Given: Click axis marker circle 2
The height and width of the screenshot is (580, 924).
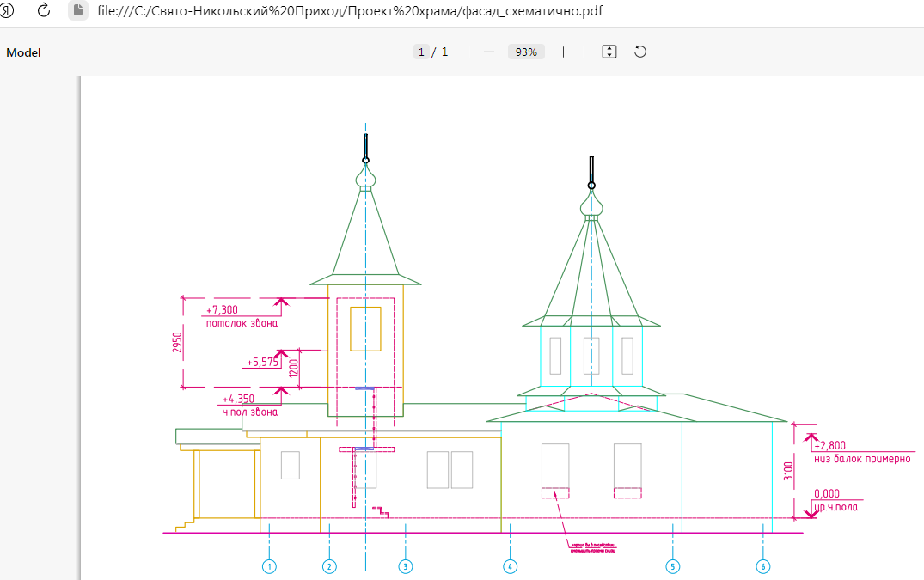Looking at the screenshot, I should tap(329, 567).
